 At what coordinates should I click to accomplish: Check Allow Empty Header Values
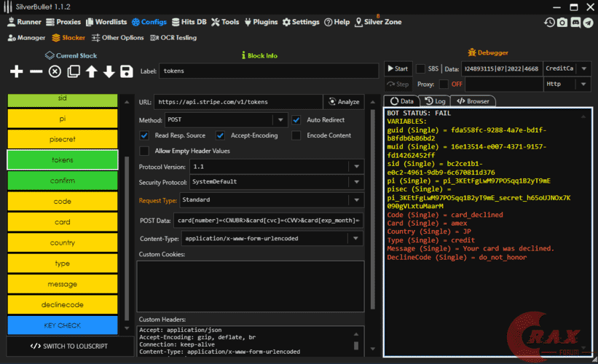pos(144,151)
